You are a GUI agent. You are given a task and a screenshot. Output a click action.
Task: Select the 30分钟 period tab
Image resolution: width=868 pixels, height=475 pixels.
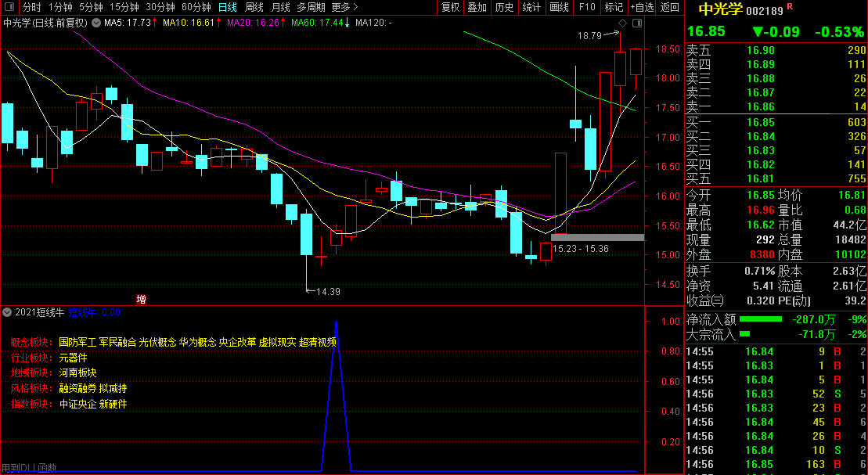point(160,7)
